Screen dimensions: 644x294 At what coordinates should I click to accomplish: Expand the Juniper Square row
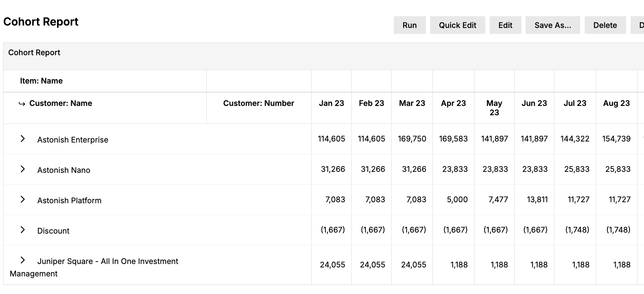coord(23,260)
